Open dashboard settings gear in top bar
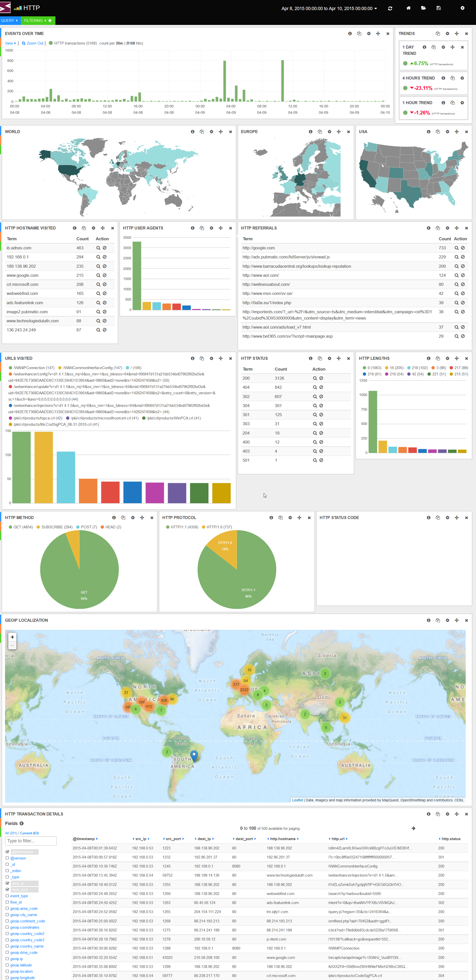The width and height of the screenshot is (476, 980). [462, 8]
